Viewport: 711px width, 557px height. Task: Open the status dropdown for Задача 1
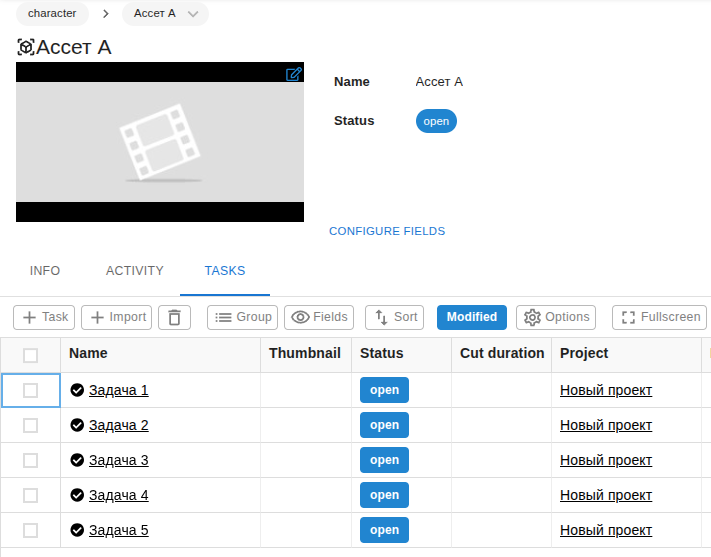[384, 390]
